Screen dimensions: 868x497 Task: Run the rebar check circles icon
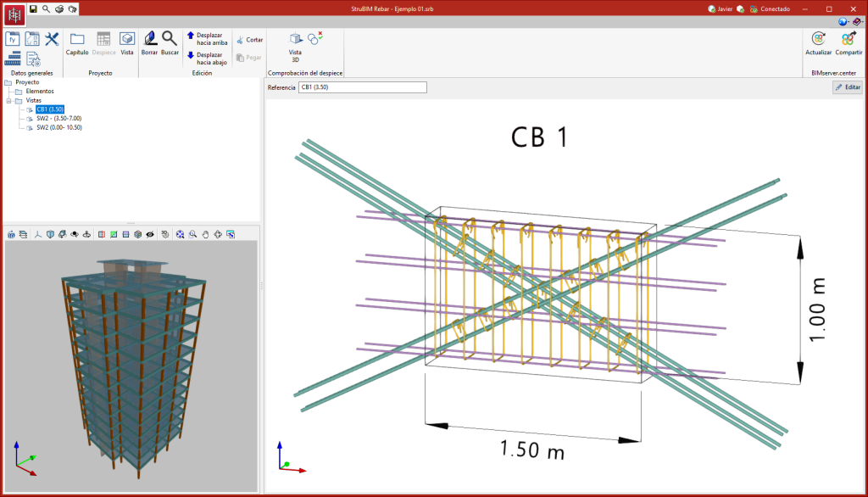[x=315, y=37]
